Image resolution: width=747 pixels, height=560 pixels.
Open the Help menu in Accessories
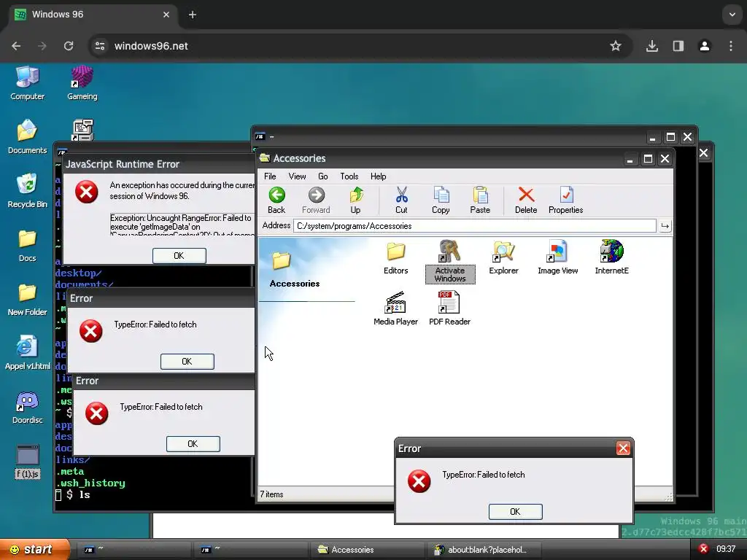[x=379, y=176]
